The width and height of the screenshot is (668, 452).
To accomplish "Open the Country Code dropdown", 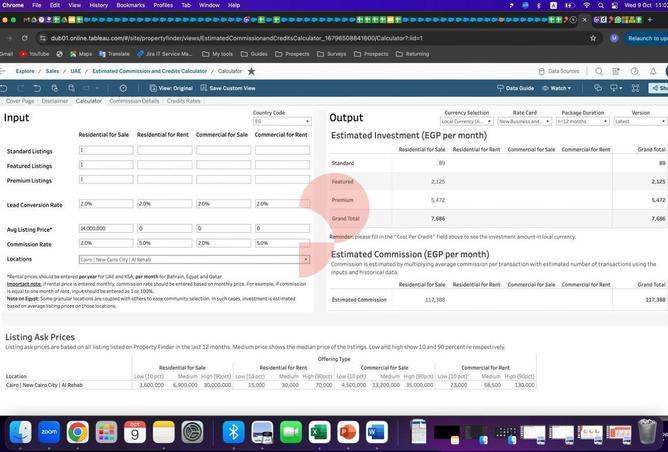I will click(282, 121).
